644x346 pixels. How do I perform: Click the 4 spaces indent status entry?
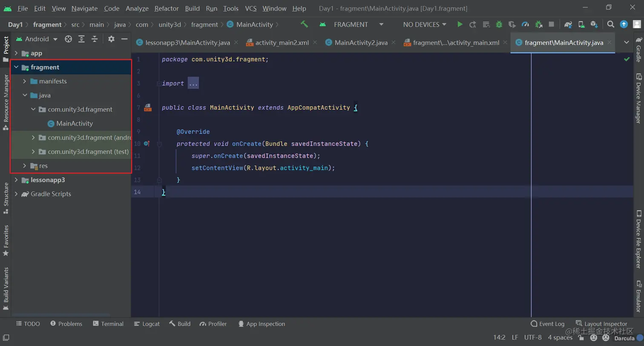[x=560, y=337]
